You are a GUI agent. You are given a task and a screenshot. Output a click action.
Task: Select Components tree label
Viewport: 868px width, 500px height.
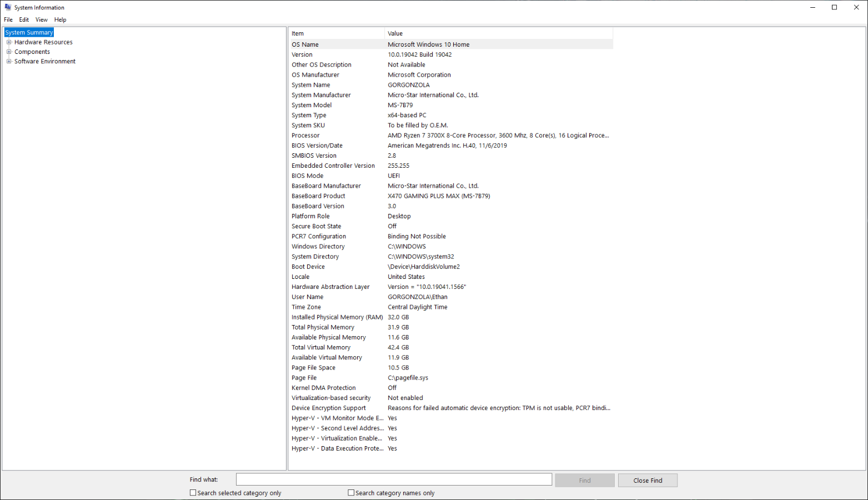[x=32, y=52]
